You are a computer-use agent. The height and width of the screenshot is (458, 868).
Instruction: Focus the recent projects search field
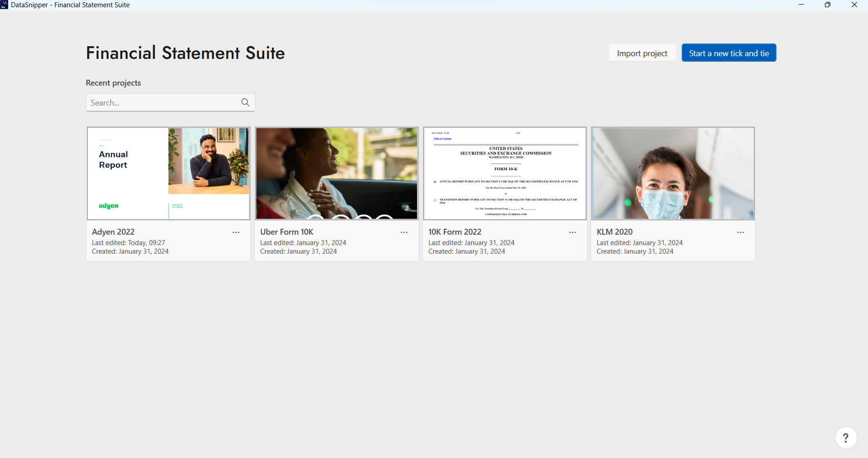point(163,103)
